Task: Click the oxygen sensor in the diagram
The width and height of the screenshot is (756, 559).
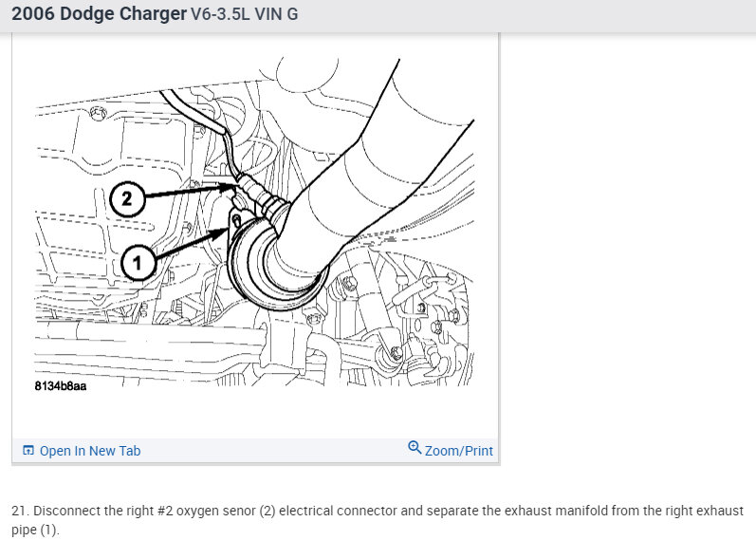Action: 259,196
